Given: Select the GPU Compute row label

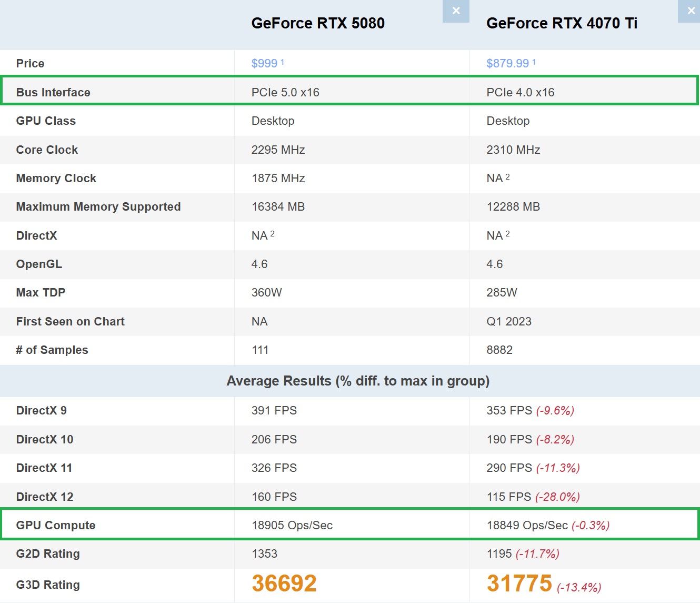Looking at the screenshot, I should click(x=56, y=525).
